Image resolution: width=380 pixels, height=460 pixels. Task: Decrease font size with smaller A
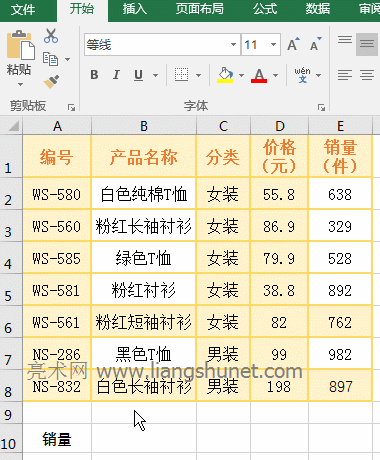tap(316, 44)
